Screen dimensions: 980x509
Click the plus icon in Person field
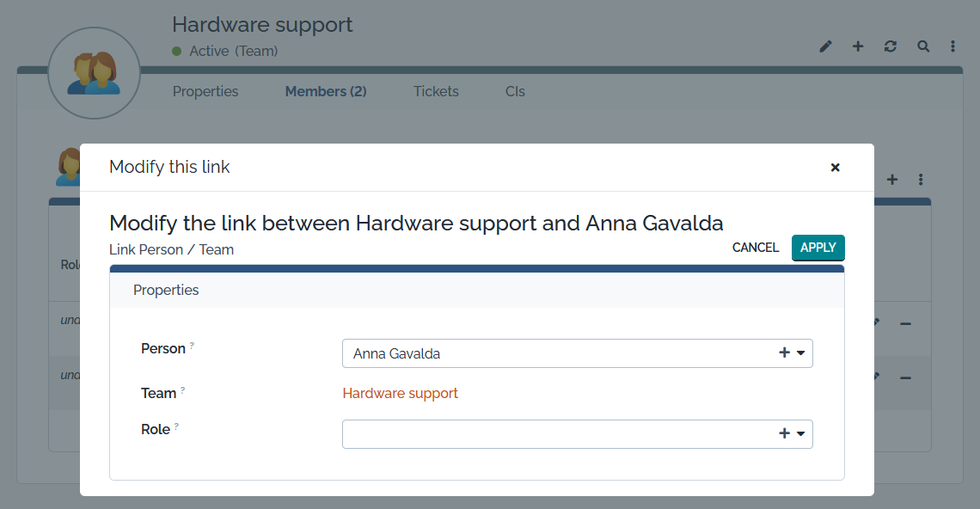784,353
